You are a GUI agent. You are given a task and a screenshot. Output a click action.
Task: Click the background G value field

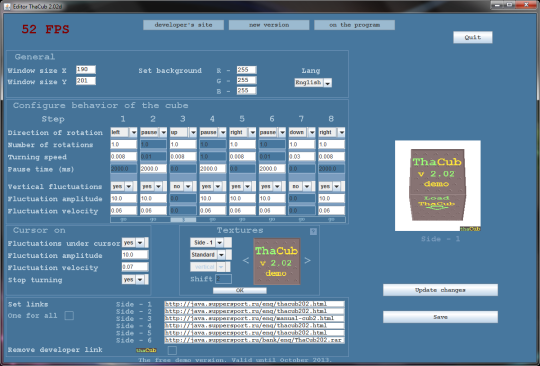coord(247,80)
